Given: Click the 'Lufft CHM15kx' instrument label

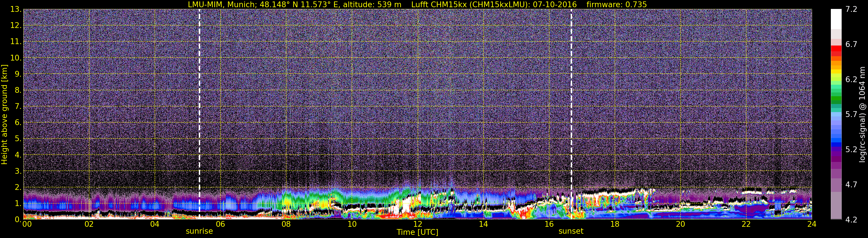Looking at the screenshot, I should pos(439,4).
